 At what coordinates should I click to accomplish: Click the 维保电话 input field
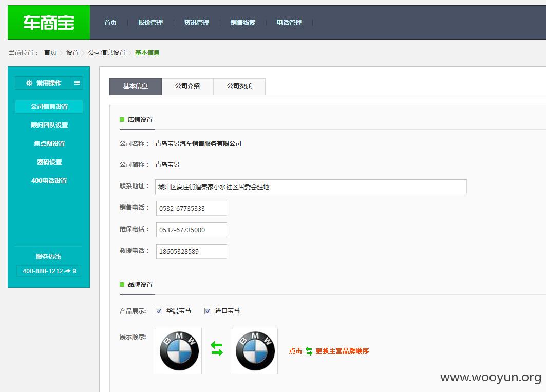click(x=192, y=230)
